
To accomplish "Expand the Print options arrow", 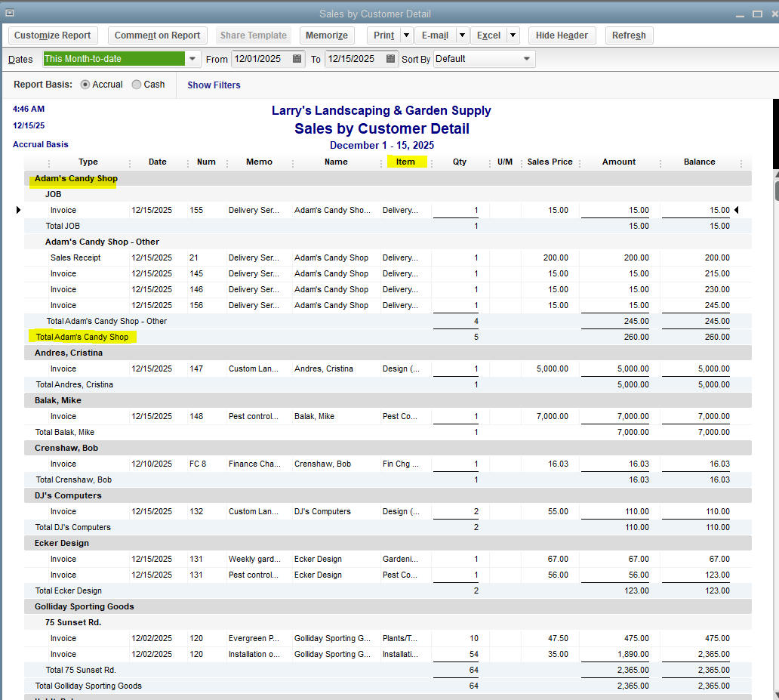I will click(406, 35).
